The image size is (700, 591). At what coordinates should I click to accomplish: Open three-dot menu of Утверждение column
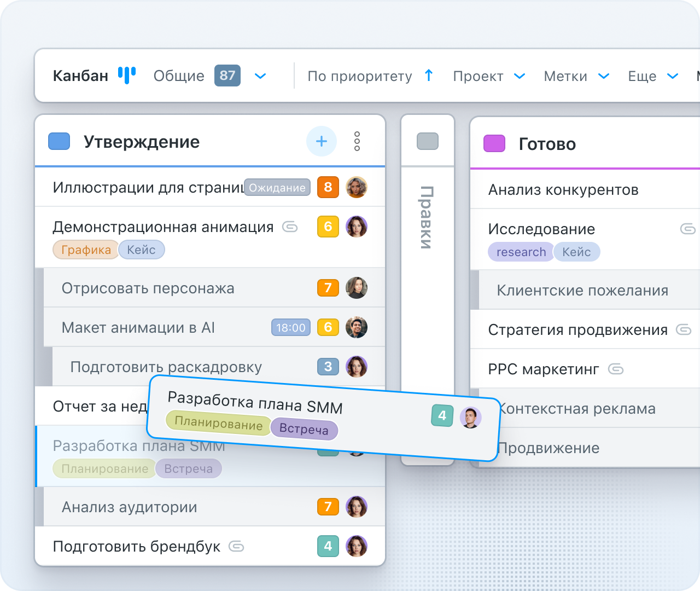(x=357, y=141)
